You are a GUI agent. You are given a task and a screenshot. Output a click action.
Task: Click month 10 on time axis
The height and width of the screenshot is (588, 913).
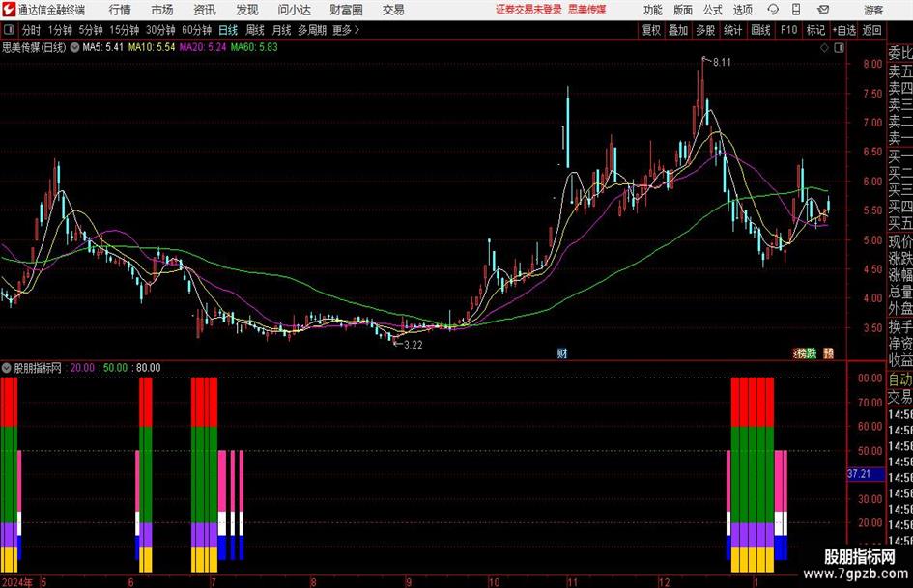tap(494, 581)
